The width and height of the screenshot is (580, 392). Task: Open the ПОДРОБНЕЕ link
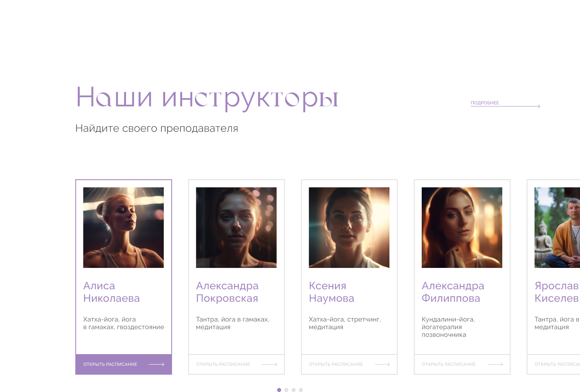coord(485,103)
